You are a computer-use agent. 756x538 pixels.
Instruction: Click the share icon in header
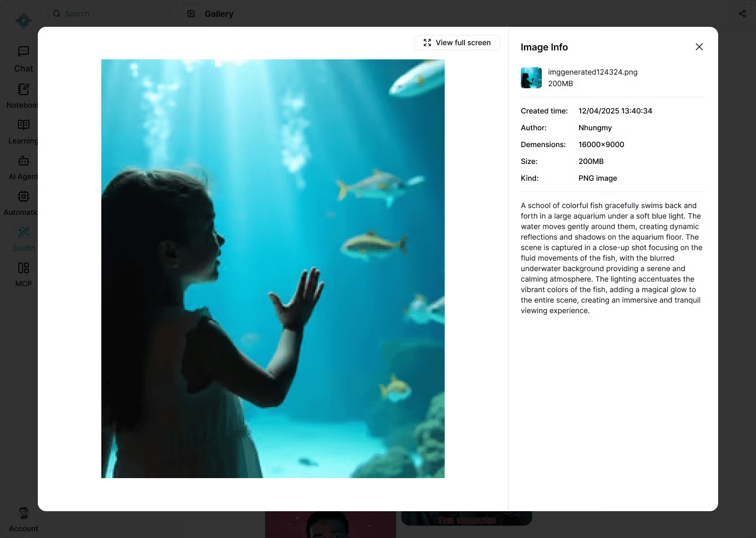coord(742,14)
